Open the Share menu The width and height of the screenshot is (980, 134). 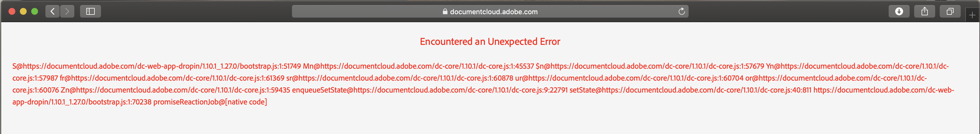(924, 11)
